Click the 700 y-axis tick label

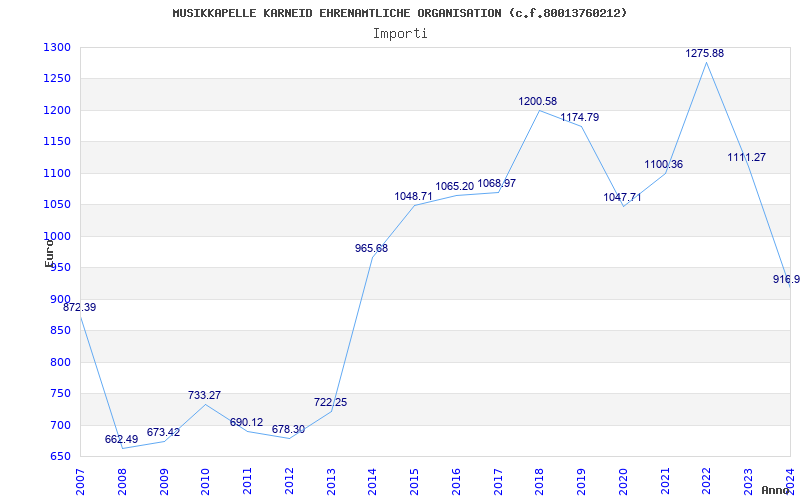[60, 425]
